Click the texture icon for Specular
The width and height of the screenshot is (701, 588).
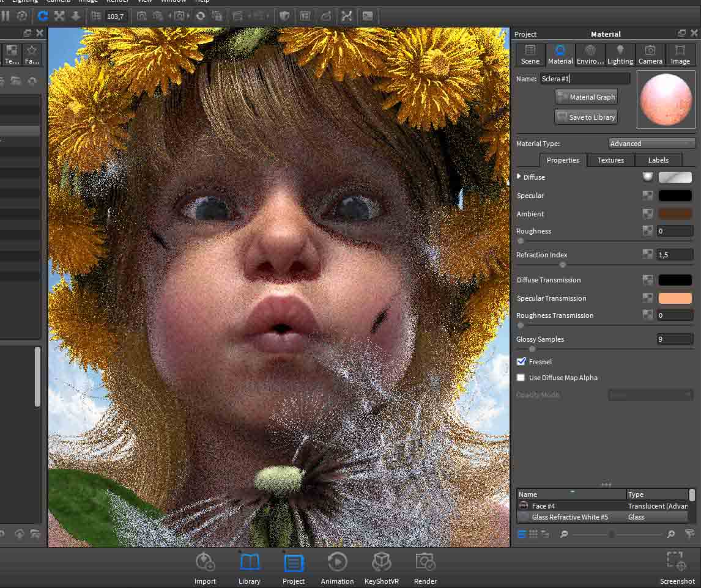tap(647, 195)
